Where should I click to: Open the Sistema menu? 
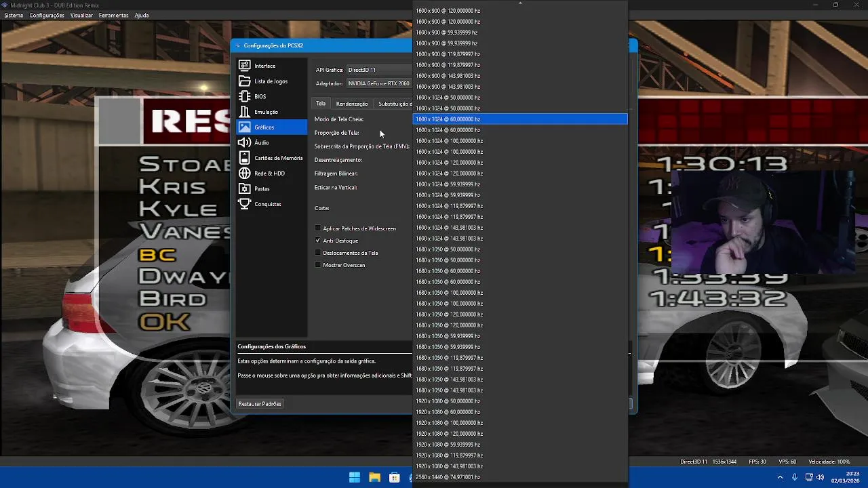point(14,15)
